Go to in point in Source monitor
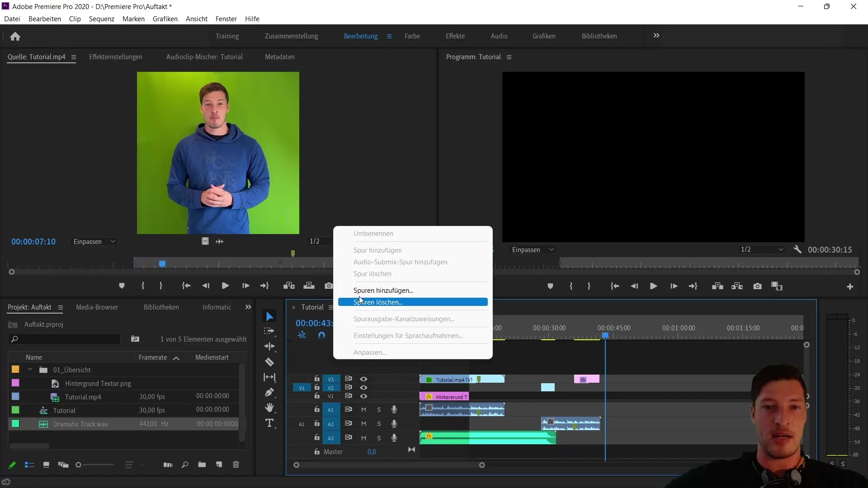Viewport: 868px width, 488px height. pyautogui.click(x=186, y=286)
